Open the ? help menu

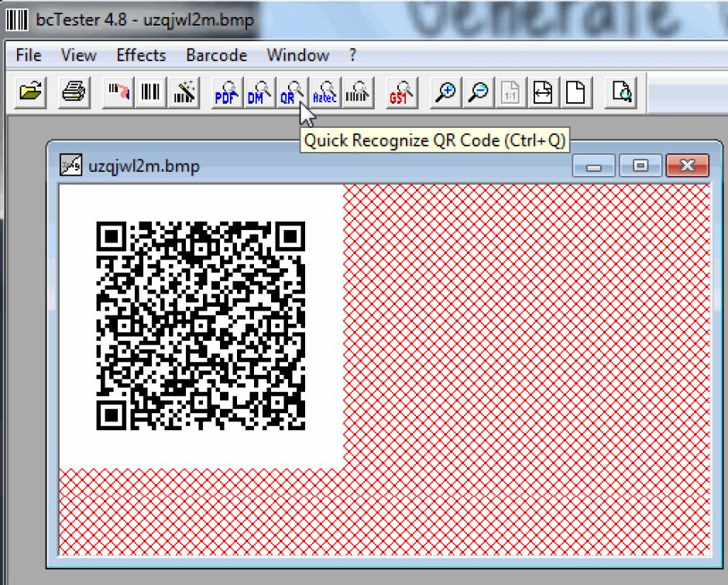click(352, 55)
